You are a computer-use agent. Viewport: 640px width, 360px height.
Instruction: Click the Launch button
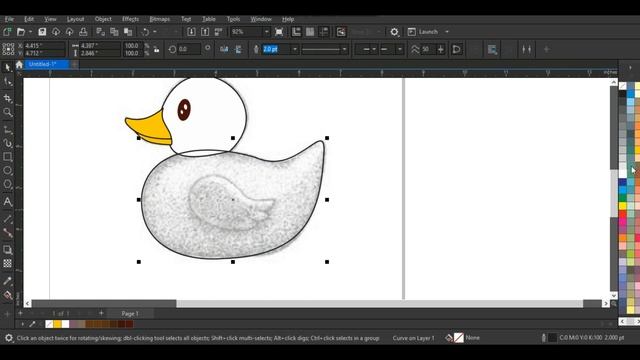point(423,32)
